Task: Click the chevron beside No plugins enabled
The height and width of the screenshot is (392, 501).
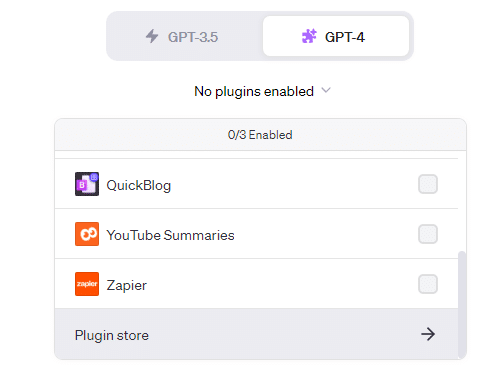Action: [326, 90]
